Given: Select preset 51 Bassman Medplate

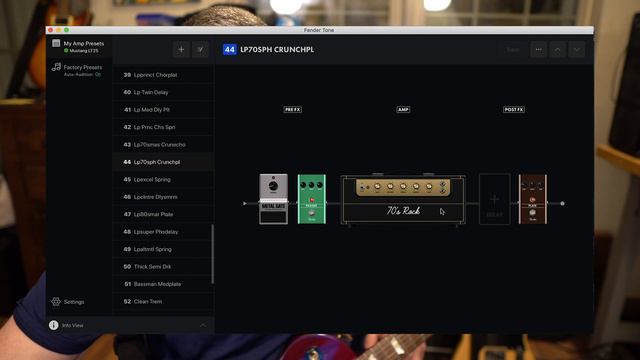Looking at the screenshot, I should coord(163,284).
